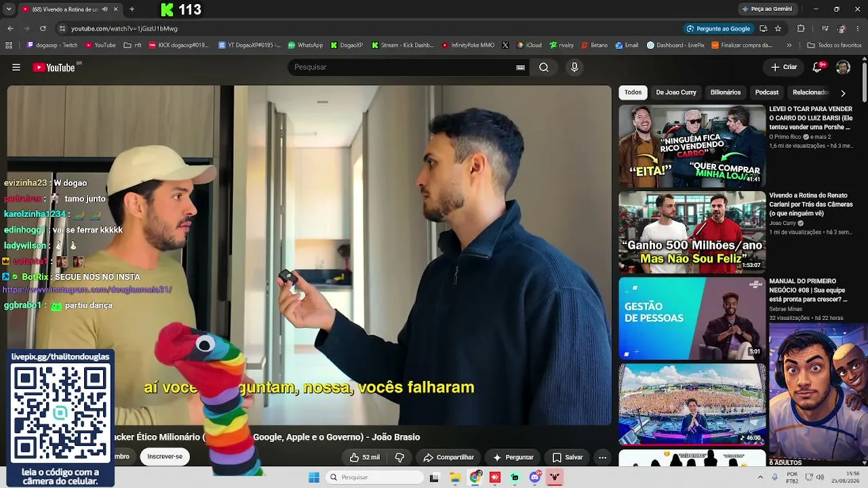Open 'Dashboard - LivePix' bookmark
868x488 pixels.
click(x=675, y=45)
